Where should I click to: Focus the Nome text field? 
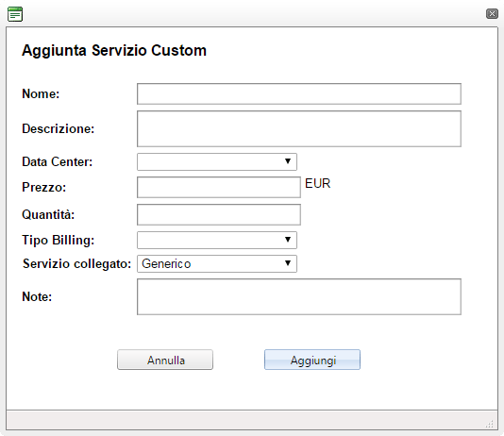pos(299,93)
